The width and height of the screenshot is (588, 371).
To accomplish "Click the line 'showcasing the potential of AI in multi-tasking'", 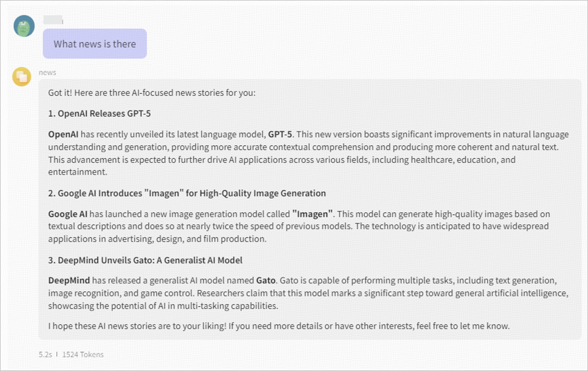I will pyautogui.click(x=163, y=306).
